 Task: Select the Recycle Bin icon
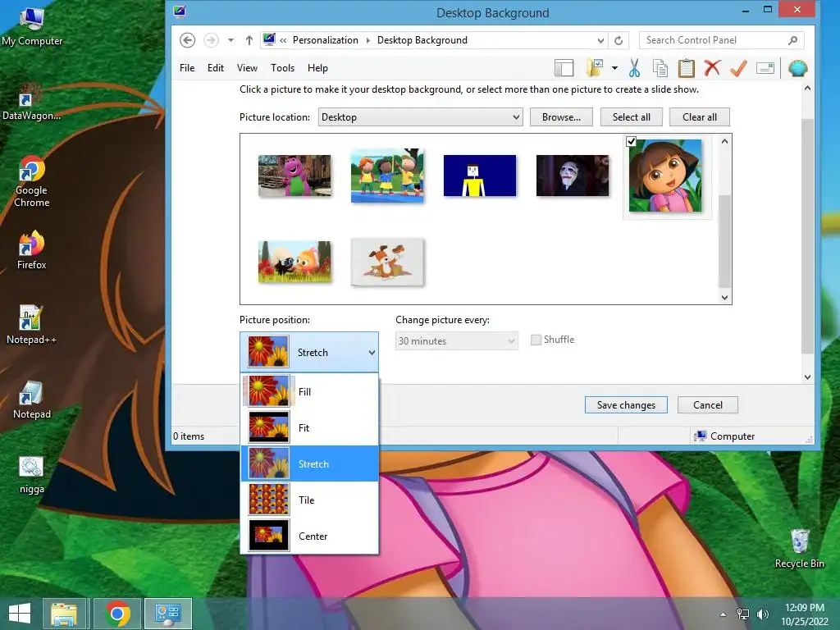click(x=799, y=549)
